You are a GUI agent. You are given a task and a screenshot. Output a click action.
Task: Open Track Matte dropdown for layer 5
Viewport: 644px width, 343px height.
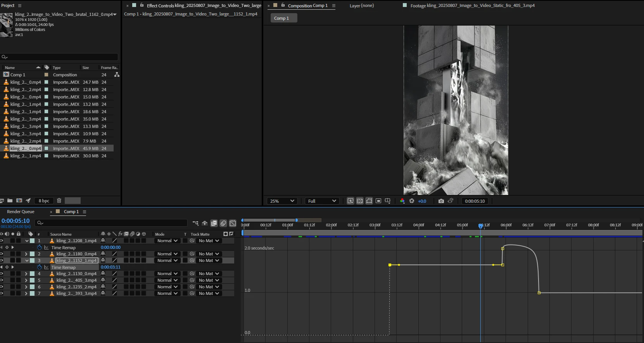point(209,280)
